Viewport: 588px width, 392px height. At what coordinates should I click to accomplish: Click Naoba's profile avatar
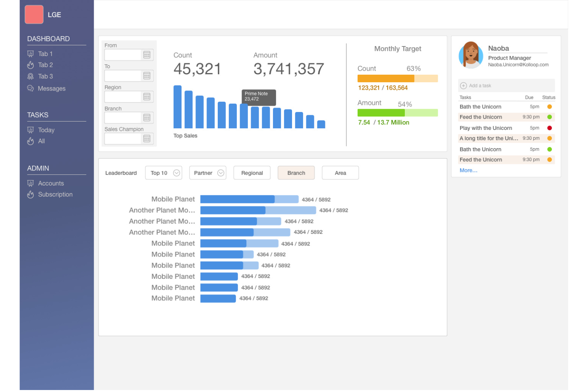(x=471, y=55)
